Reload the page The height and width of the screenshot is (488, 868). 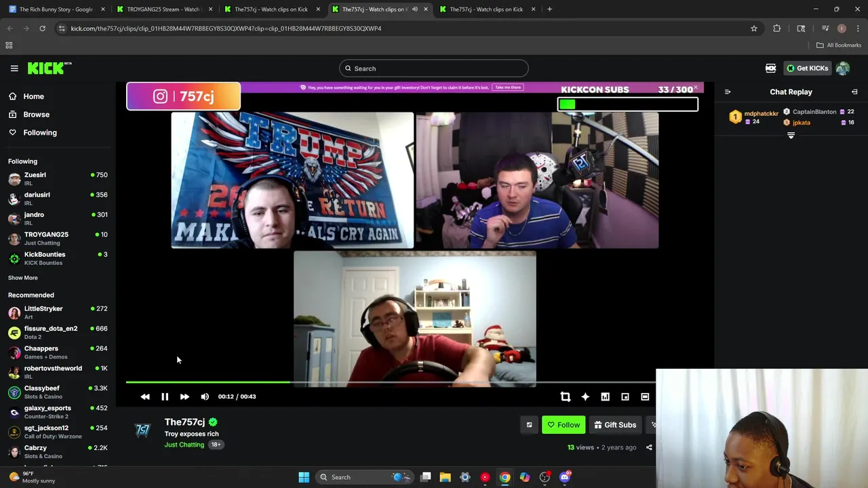[42, 28]
